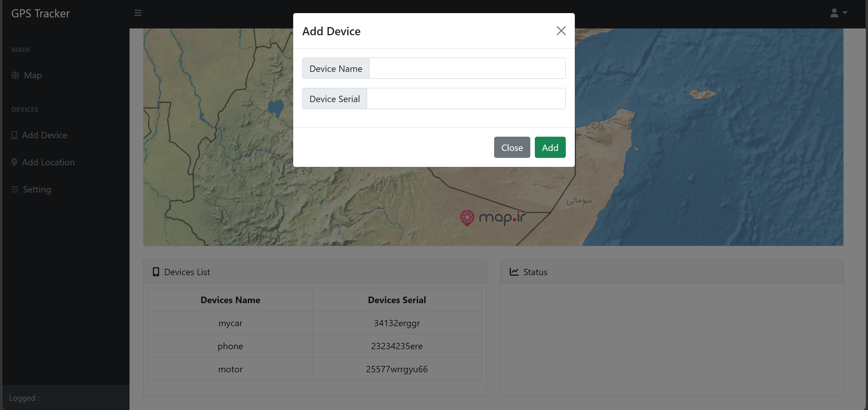
Task: Click the Device Serial label
Action: coord(335,99)
